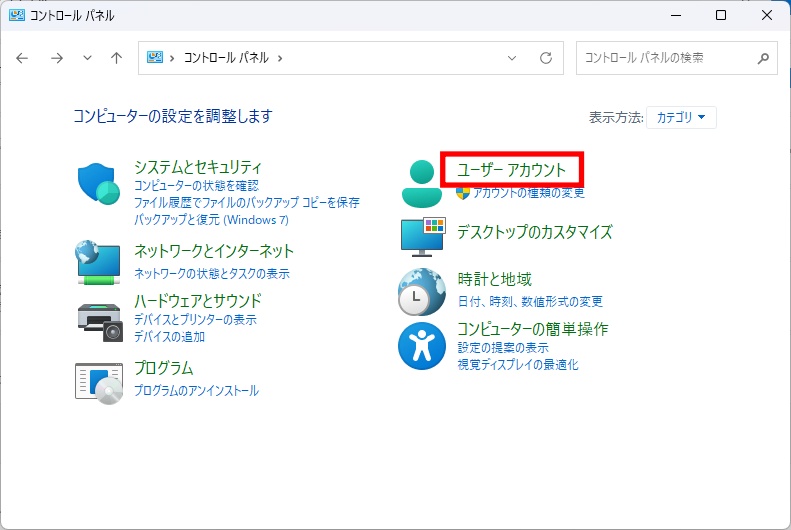Open the カテゴリ view mode dropdown

click(681, 117)
